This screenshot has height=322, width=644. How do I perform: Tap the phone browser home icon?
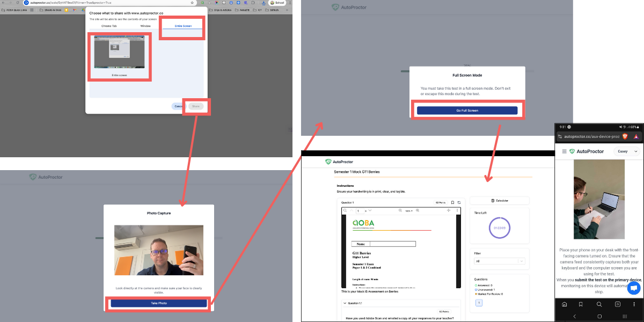click(x=564, y=304)
